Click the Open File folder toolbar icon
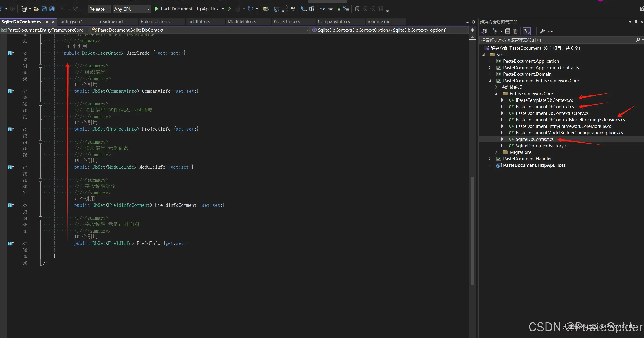Image resolution: width=644 pixels, height=338 pixels. [x=36, y=9]
